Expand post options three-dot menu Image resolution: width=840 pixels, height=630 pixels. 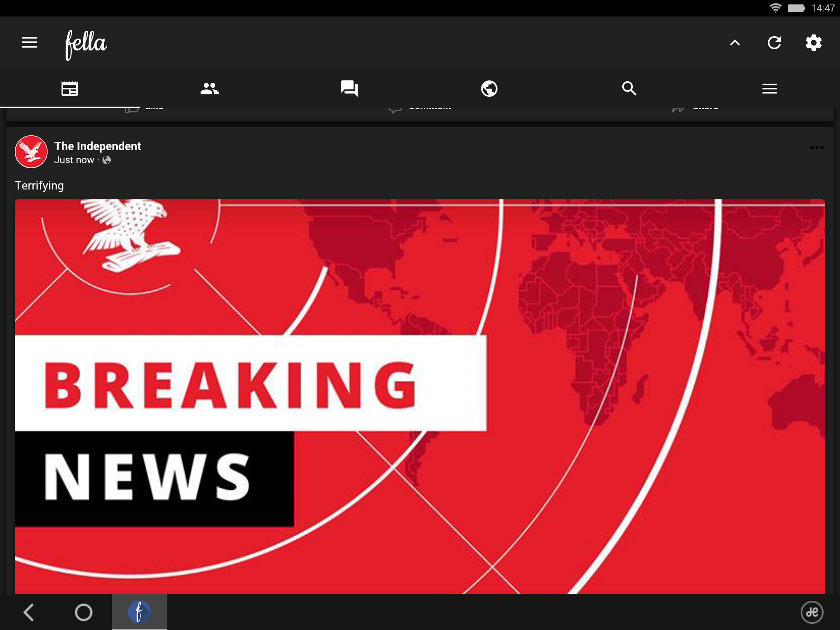817,148
